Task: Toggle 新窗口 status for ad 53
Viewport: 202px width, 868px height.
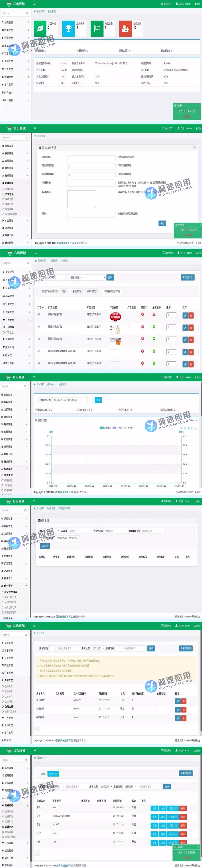Action: (142, 314)
